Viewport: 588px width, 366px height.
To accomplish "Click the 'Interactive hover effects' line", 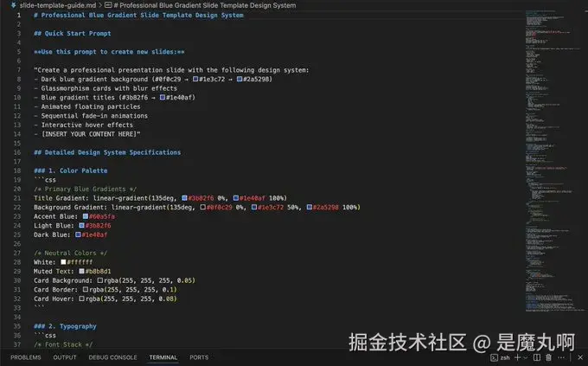I will [83, 125].
